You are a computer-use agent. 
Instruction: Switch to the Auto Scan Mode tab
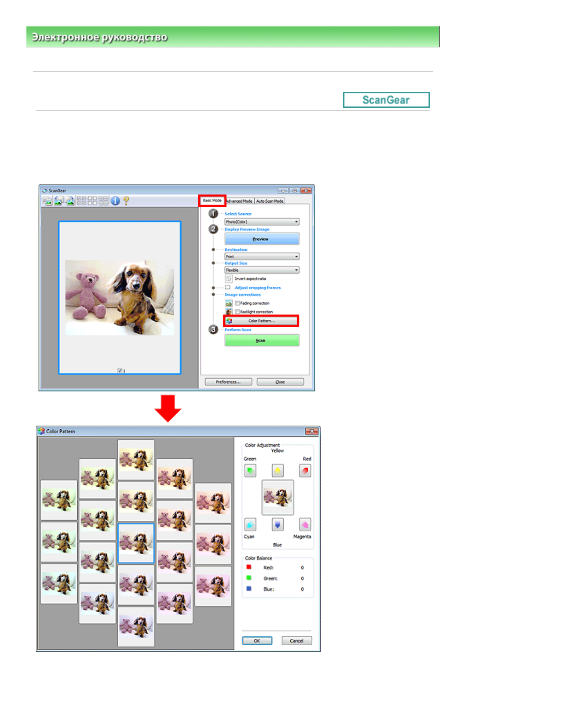270,201
